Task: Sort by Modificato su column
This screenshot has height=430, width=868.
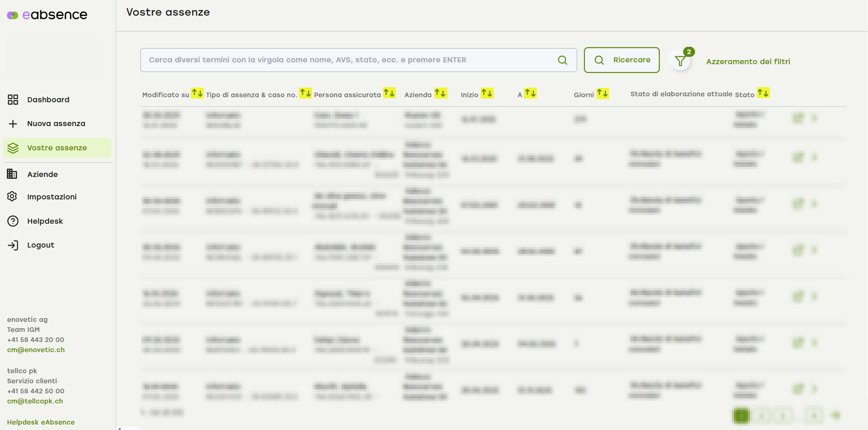Action: (197, 94)
